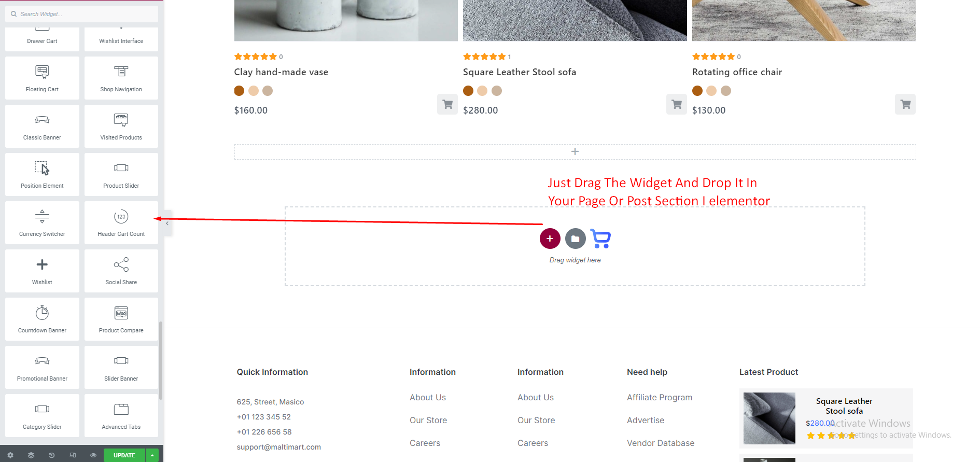Pick the Countdown Banner widget
This screenshot has width=980, height=462.
(x=42, y=319)
